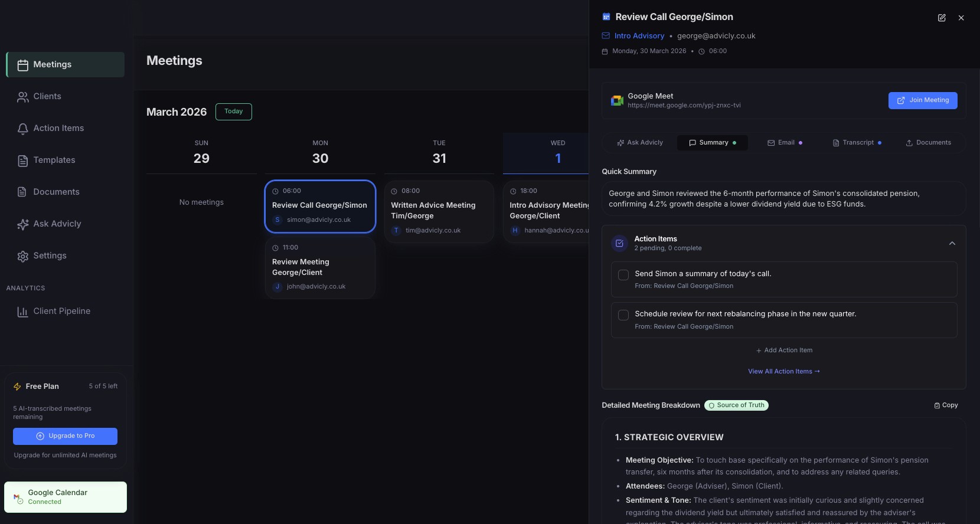Click Upgrade to Pro button
This screenshot has width=980, height=524.
pos(65,436)
